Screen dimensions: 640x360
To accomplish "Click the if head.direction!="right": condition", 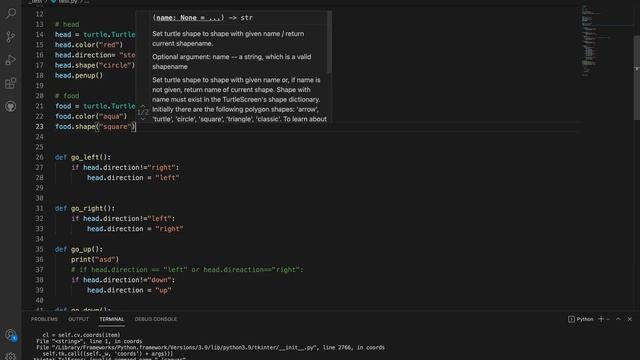I will point(125,167).
